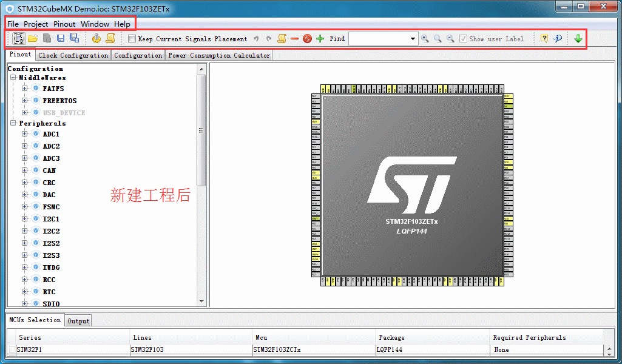Viewport: 622px width, 364px height.
Task: Select the MCUs Selection tab
Action: point(35,320)
